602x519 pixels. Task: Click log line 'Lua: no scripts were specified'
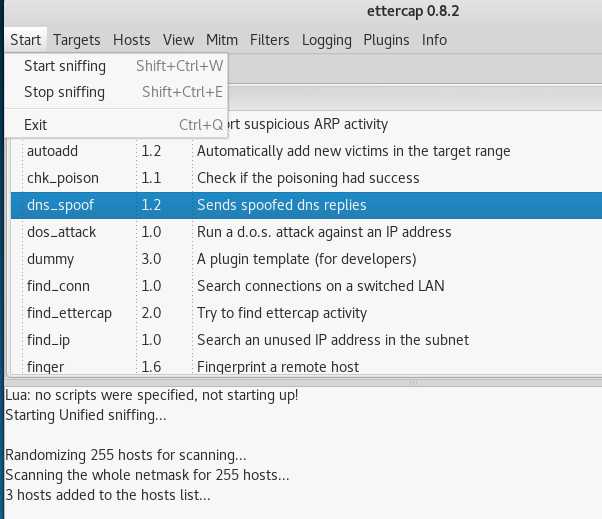[x=152, y=395]
